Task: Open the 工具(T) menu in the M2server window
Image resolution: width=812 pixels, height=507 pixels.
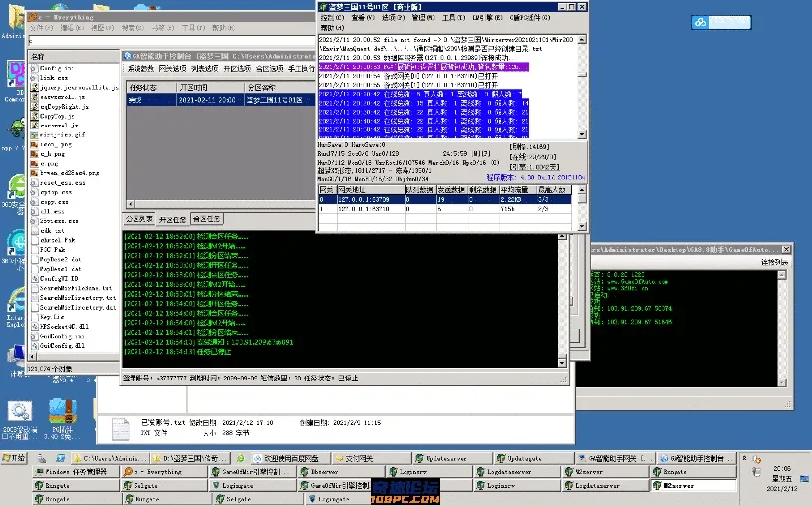Action: pyautogui.click(x=453, y=18)
